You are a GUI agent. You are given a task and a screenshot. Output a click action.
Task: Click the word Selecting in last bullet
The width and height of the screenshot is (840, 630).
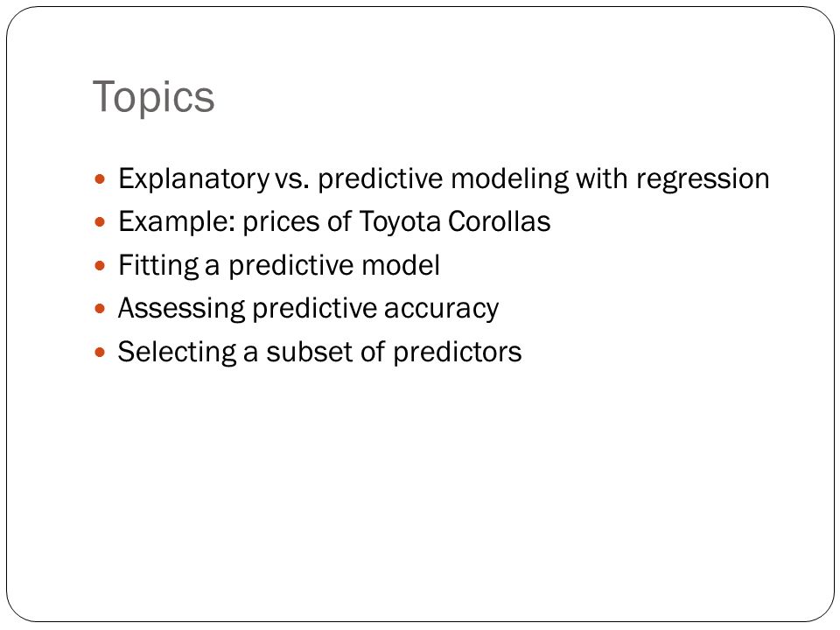click(x=178, y=353)
